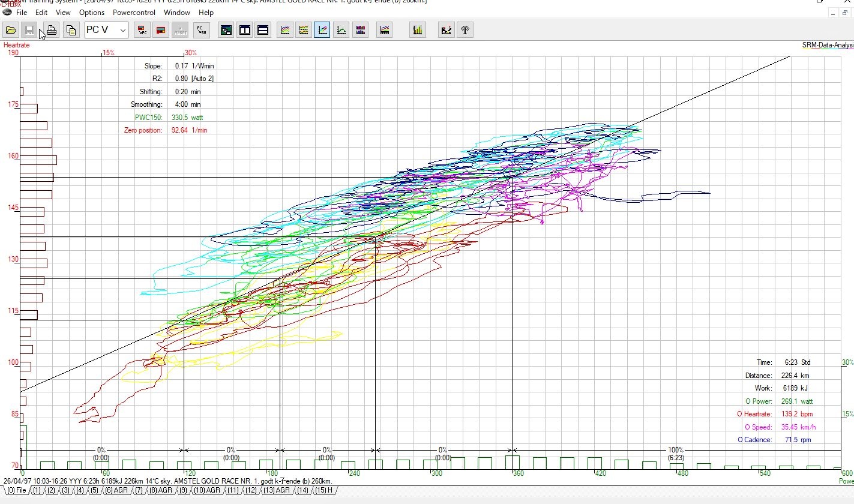Switch to the (13) AGR tab

[277, 490]
